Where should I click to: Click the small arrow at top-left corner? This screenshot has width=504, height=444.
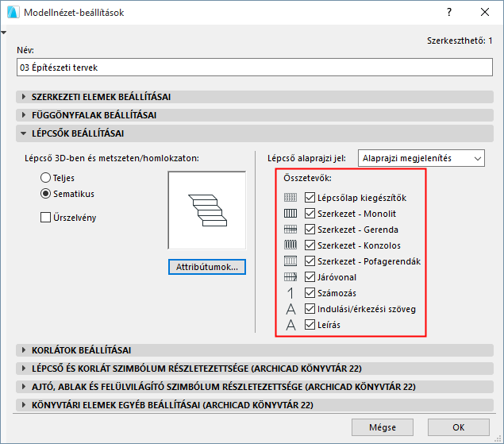pos(3,33)
